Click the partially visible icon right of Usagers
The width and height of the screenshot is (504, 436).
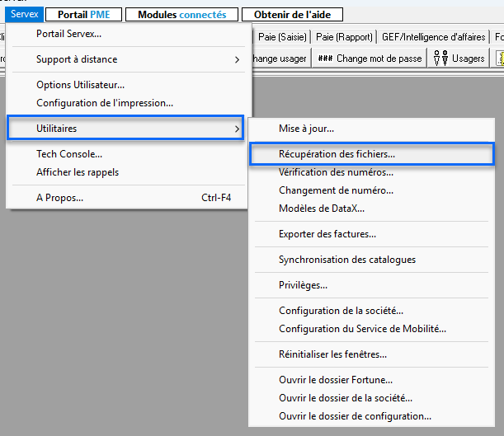pos(499,59)
